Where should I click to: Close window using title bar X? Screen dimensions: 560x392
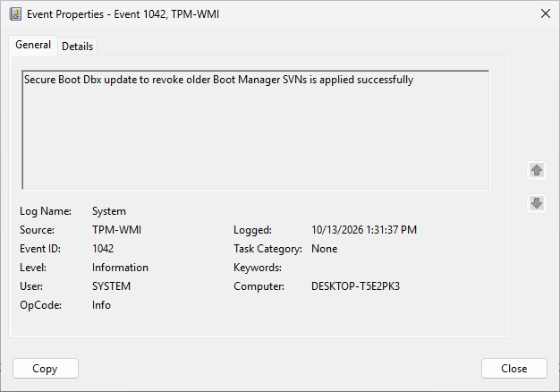coord(546,13)
